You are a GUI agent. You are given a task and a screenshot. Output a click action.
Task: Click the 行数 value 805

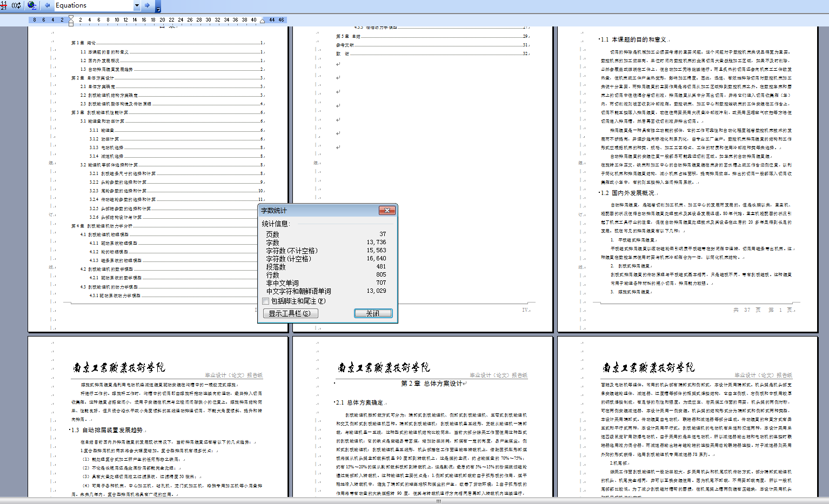coord(381,275)
